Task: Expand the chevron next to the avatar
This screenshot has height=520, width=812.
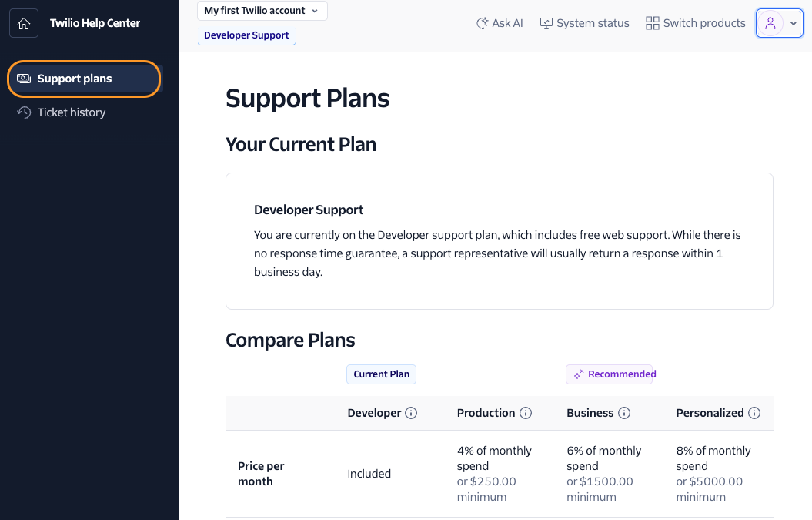Action: click(x=793, y=22)
